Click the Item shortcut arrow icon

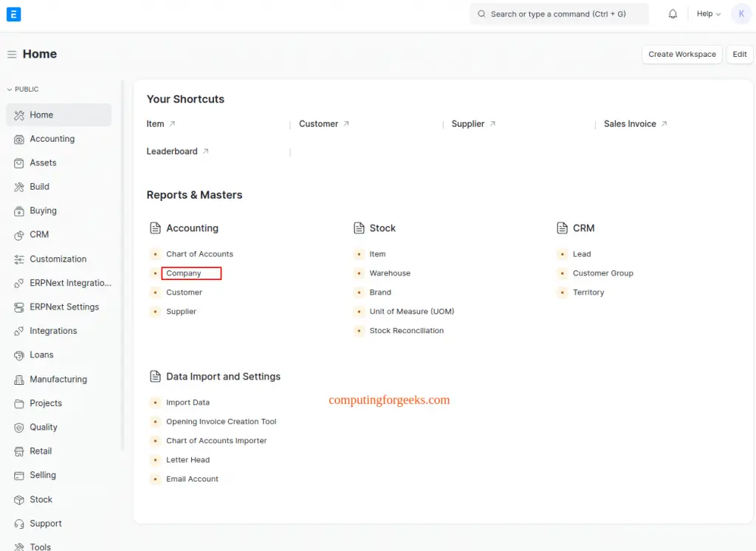coord(172,124)
